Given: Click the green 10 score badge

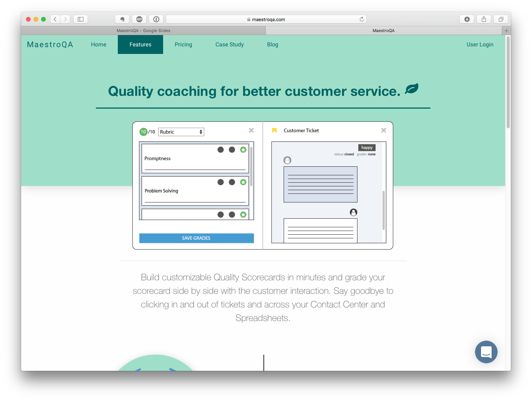Looking at the screenshot, I should click(x=143, y=132).
